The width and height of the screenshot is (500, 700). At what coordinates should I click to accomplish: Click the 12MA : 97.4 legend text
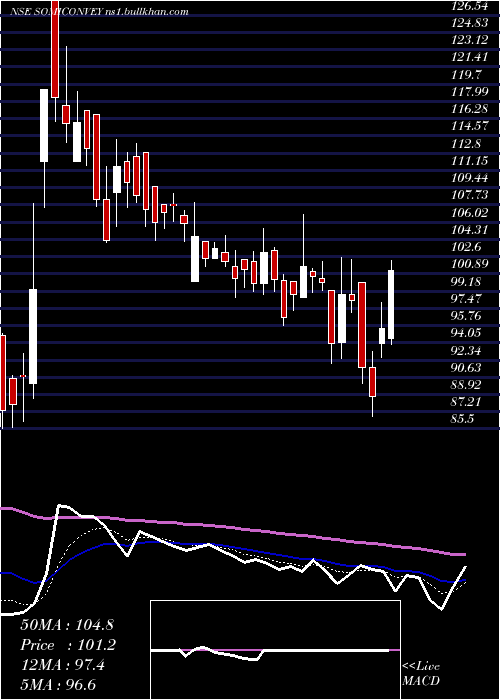(x=62, y=665)
